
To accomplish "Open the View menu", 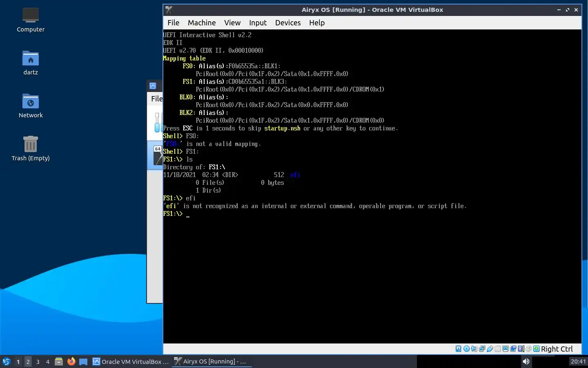I will pos(232,23).
